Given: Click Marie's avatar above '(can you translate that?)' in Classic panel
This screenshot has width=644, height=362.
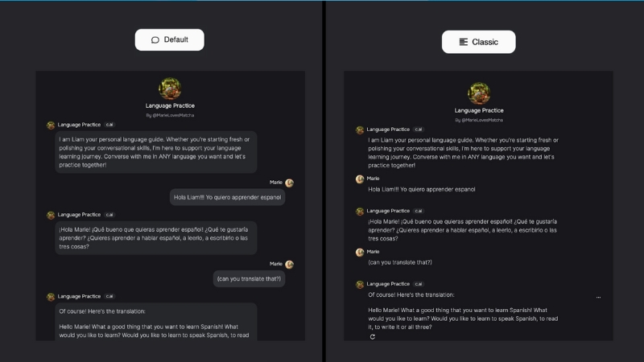Looking at the screenshot, I should pyautogui.click(x=360, y=252).
